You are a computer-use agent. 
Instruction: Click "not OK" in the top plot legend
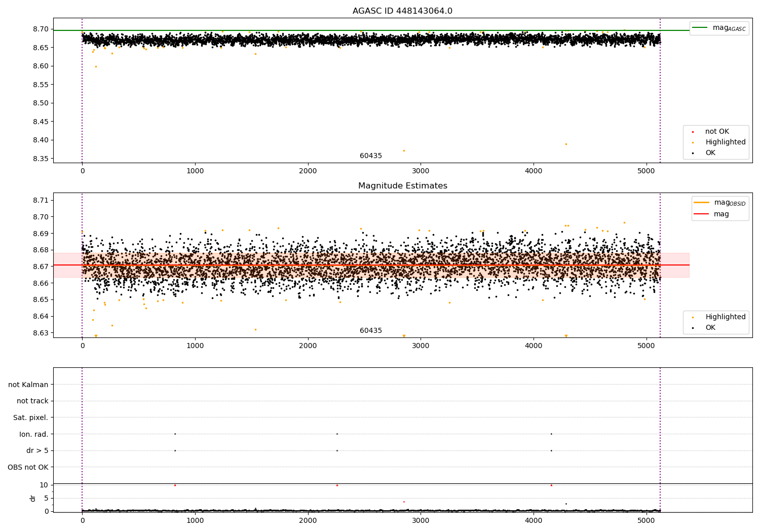tap(716, 132)
